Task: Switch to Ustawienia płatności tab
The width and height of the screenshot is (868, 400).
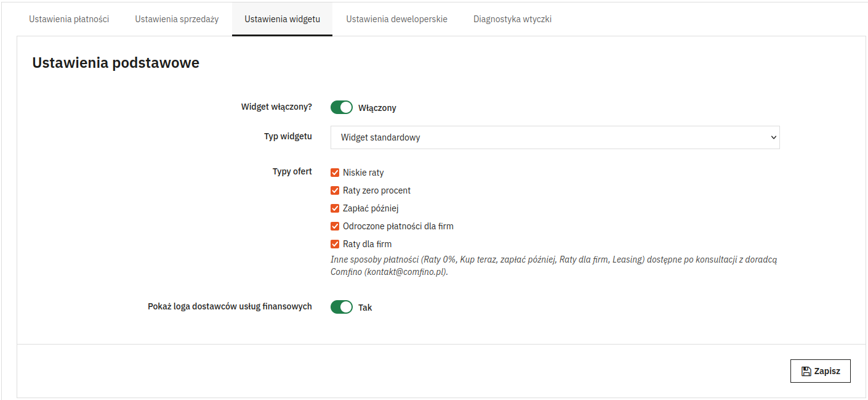Action: (x=69, y=19)
